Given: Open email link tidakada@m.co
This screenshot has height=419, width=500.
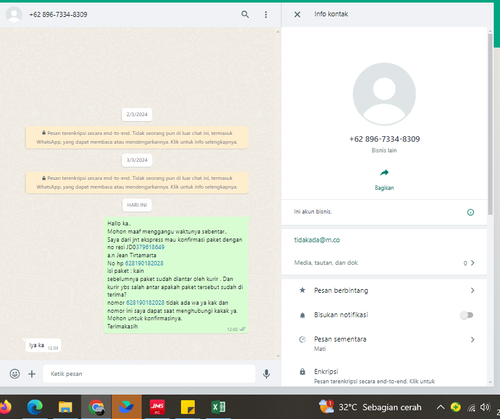Looking at the screenshot, I should (x=317, y=240).
